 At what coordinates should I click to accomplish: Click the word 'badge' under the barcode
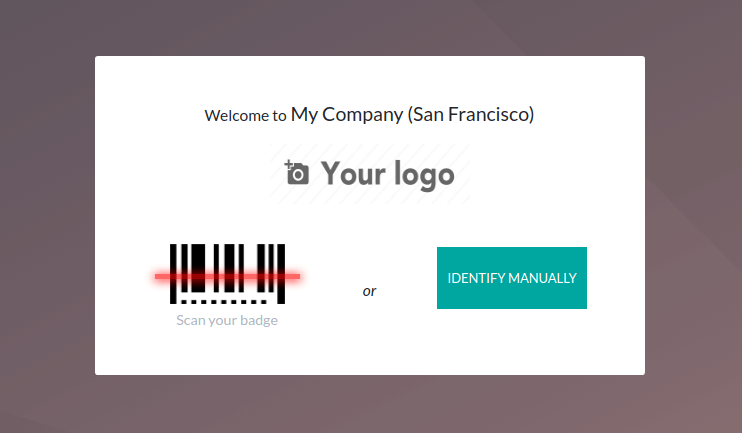259,320
